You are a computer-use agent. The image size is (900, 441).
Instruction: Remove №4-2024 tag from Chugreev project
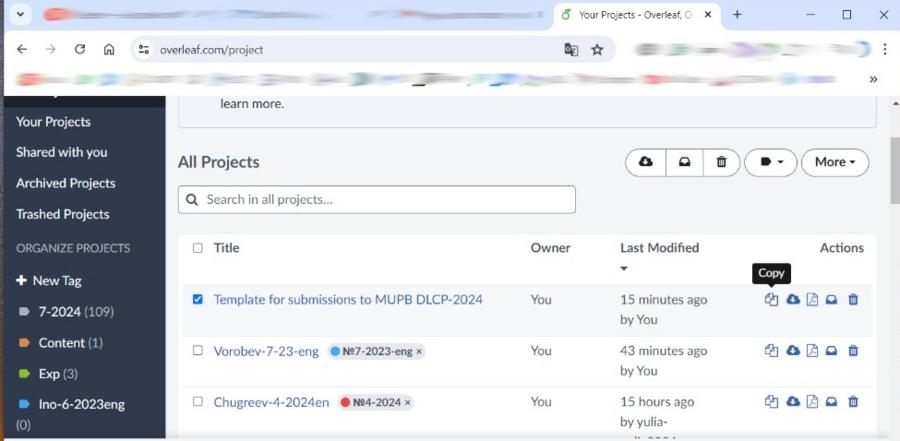click(408, 403)
